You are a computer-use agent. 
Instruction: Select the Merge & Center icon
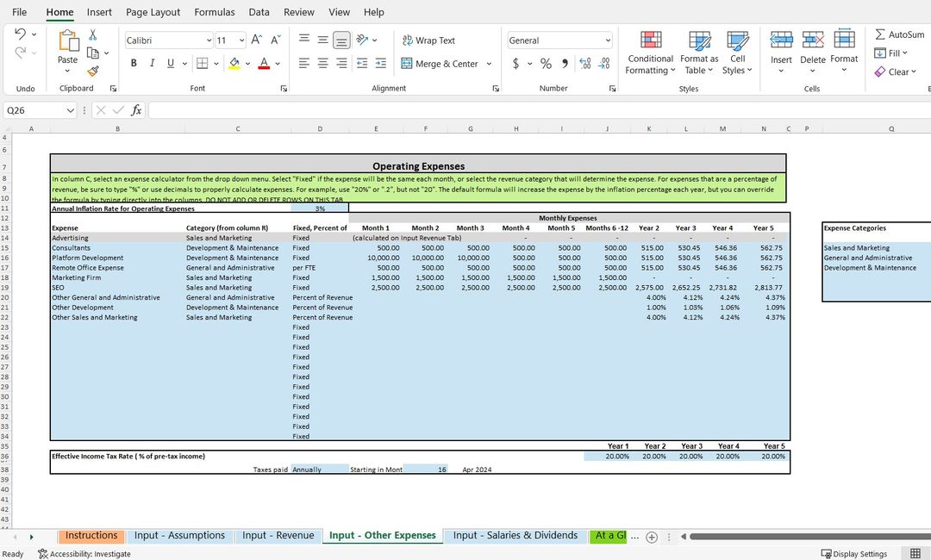click(441, 63)
